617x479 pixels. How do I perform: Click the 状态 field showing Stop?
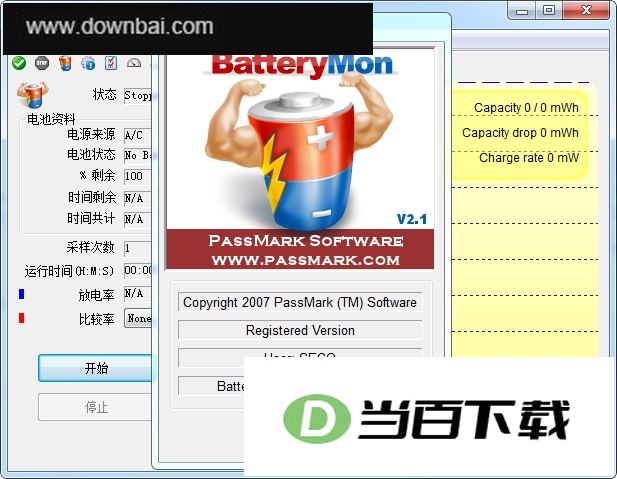pyautogui.click(x=138, y=95)
